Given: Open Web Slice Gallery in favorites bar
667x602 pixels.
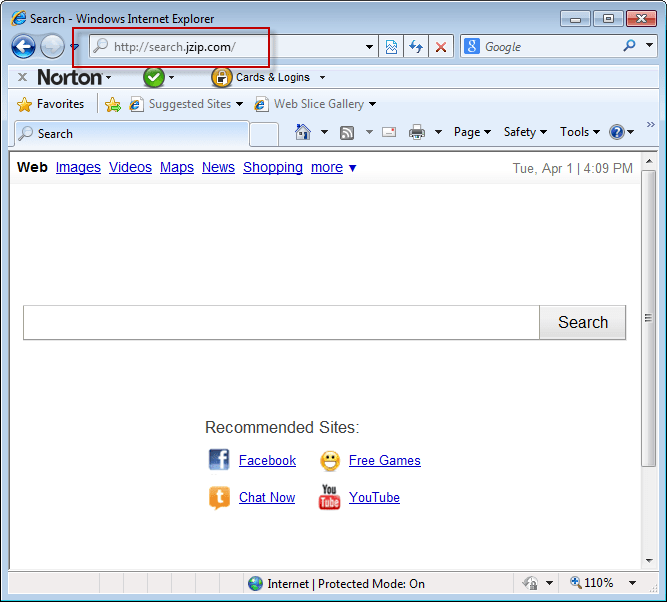Looking at the screenshot, I should [x=315, y=104].
